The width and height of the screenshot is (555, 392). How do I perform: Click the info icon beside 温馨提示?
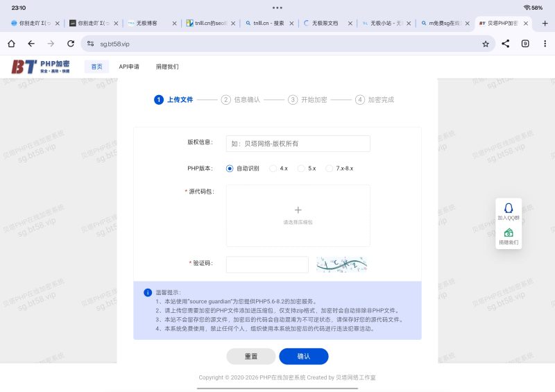[x=148, y=293]
